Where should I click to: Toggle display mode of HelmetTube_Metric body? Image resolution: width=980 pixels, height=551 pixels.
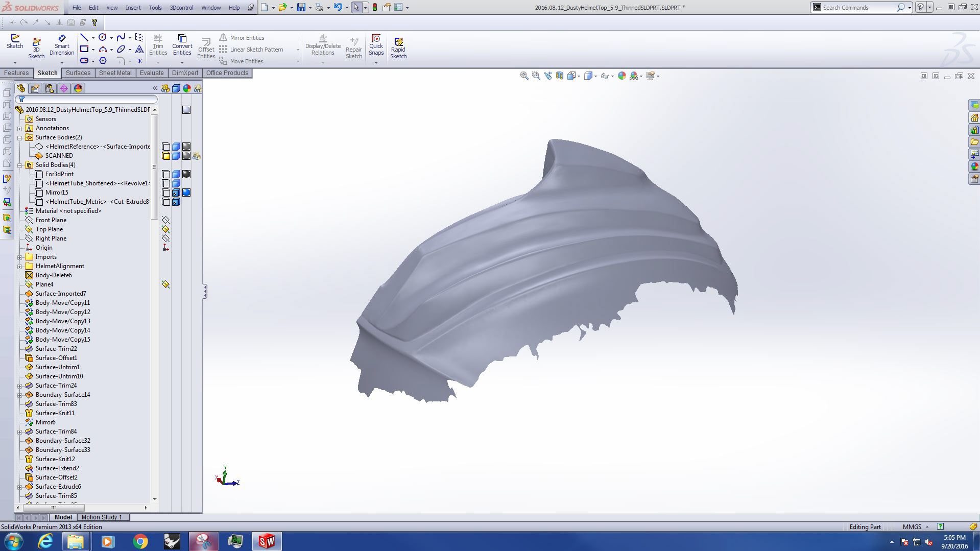pos(176,202)
